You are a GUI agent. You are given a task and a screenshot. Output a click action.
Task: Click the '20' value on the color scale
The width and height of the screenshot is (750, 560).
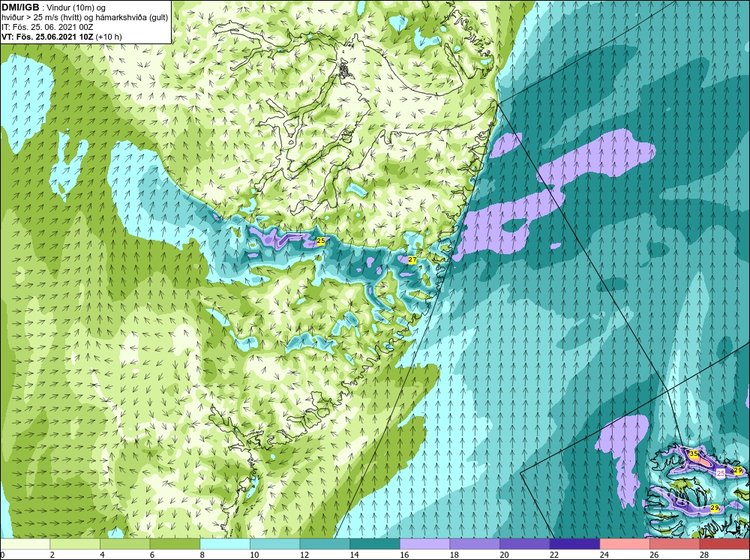504,555
